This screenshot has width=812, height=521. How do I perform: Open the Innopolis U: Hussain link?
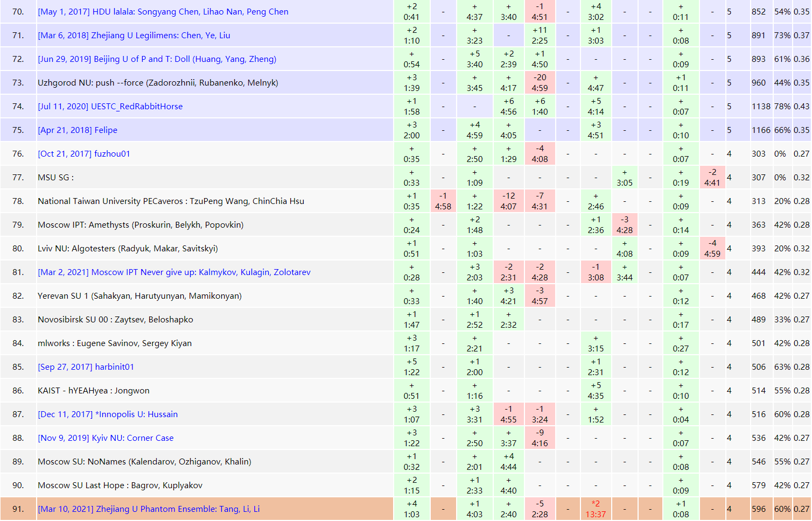coord(108,414)
